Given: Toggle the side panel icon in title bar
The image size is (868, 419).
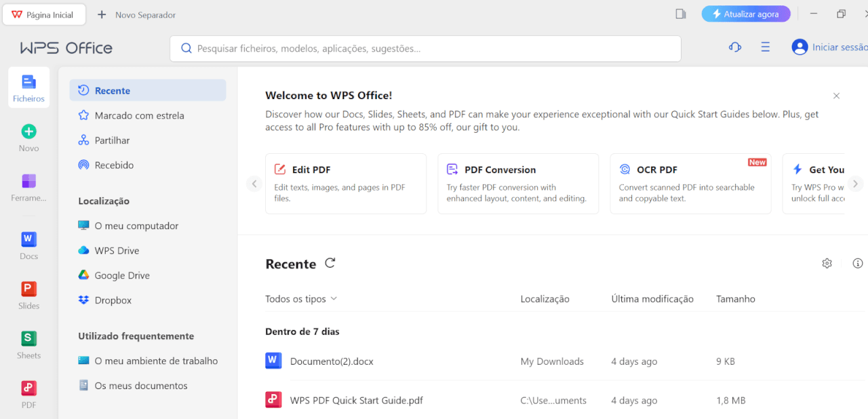Looking at the screenshot, I should pos(681,14).
